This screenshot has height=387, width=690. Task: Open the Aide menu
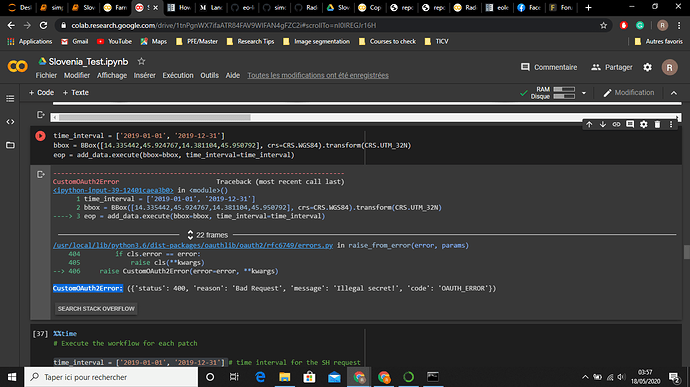233,75
